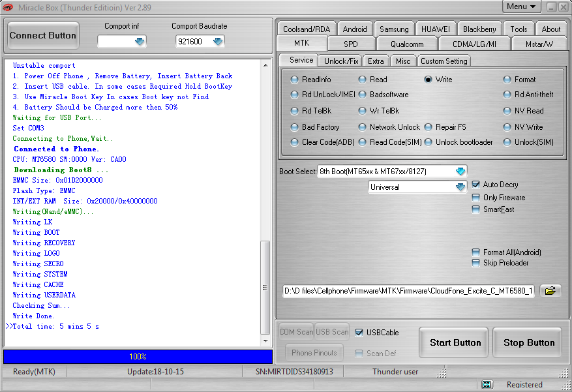Click the log panel scrollbar thumb
This screenshot has width=572, height=392.
coord(265,288)
